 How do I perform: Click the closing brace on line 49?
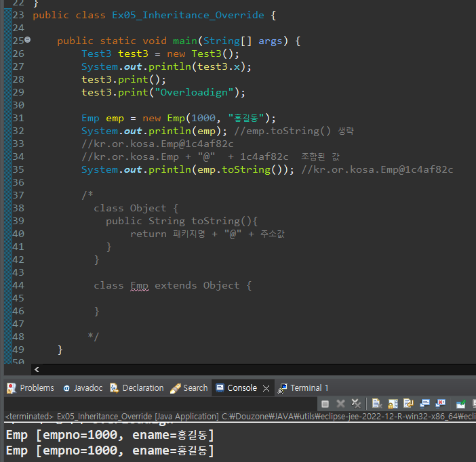(60, 350)
